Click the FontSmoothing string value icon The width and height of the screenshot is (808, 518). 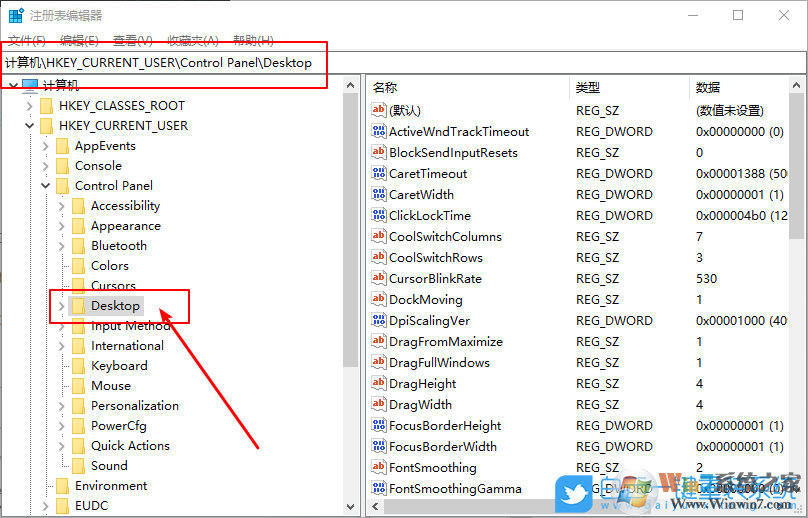(379, 468)
